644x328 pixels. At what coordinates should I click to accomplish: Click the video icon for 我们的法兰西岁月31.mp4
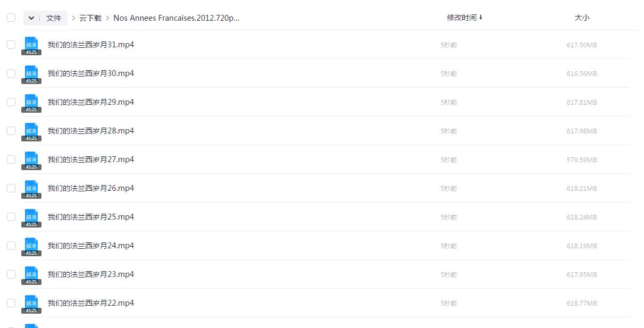tap(31, 45)
